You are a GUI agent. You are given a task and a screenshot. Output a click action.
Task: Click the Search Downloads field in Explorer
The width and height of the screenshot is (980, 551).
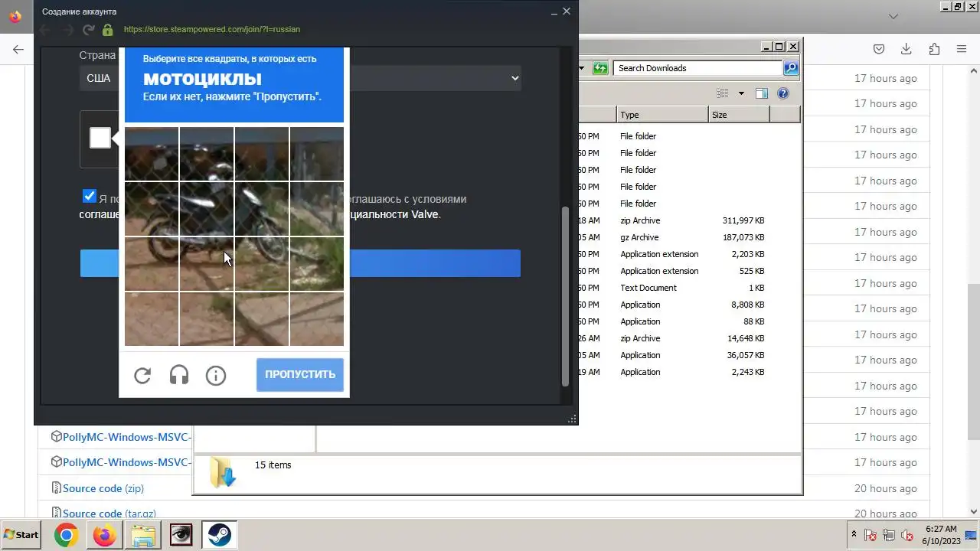pos(697,68)
